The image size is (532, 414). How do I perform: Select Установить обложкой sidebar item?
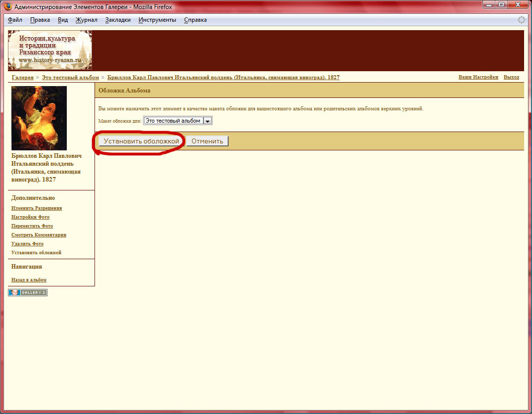[x=36, y=253]
